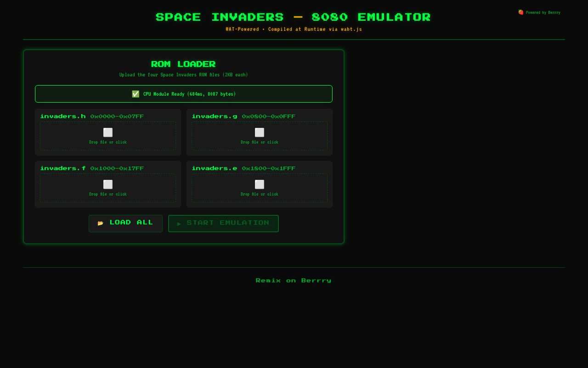Open the Powered by Berrry link
Viewport: 588px width, 368px height.
click(x=543, y=12)
